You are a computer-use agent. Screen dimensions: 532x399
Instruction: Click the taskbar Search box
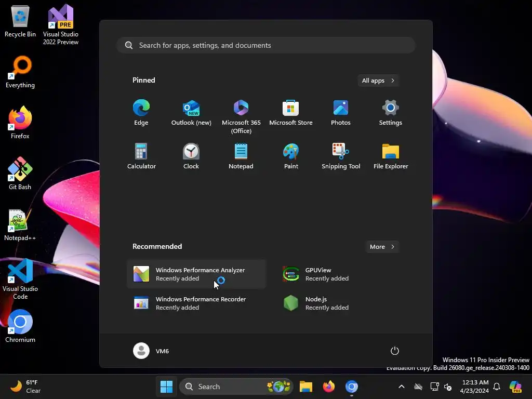pyautogui.click(x=236, y=387)
